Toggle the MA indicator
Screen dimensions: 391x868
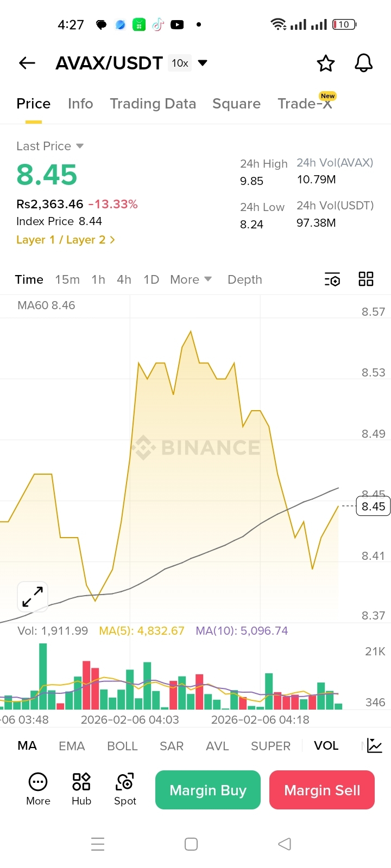pos(27,746)
